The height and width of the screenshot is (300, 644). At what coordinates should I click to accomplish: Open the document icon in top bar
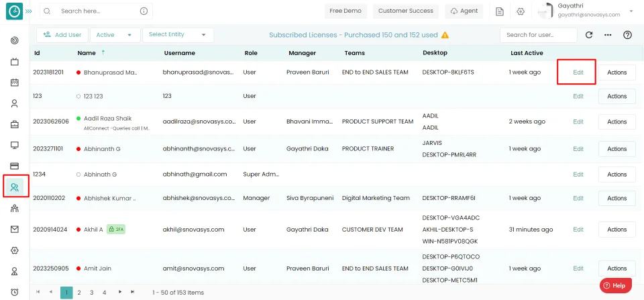(x=500, y=11)
